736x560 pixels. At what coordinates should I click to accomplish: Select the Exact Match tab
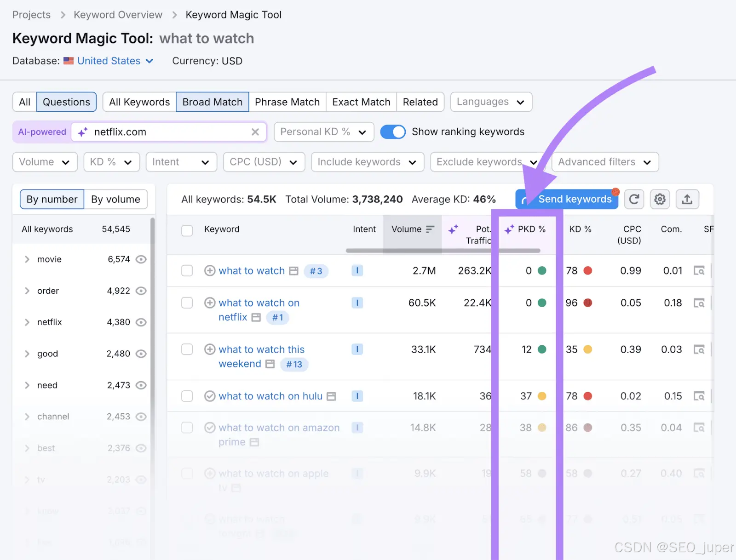tap(361, 102)
